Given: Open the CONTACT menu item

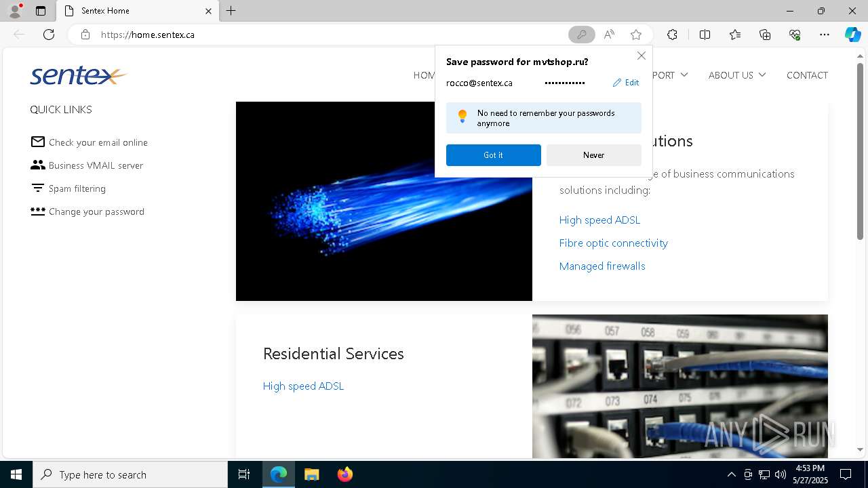Looking at the screenshot, I should click(807, 75).
